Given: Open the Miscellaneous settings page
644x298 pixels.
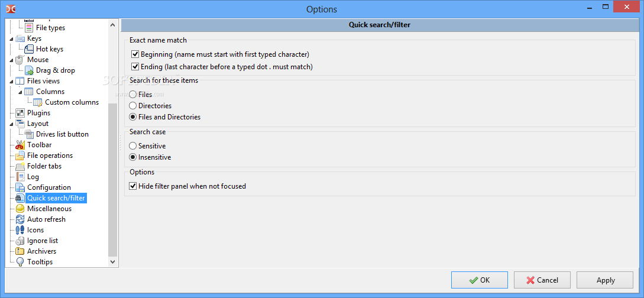Looking at the screenshot, I should click(x=49, y=209).
